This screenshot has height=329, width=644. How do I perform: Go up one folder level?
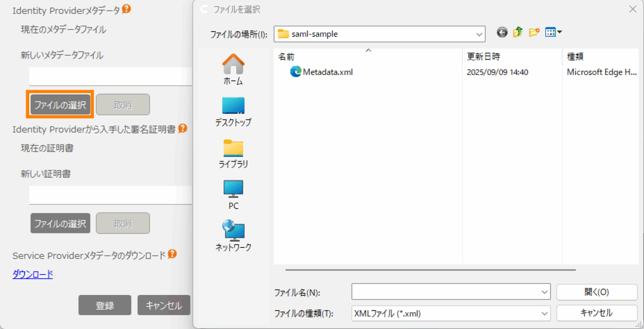click(518, 33)
